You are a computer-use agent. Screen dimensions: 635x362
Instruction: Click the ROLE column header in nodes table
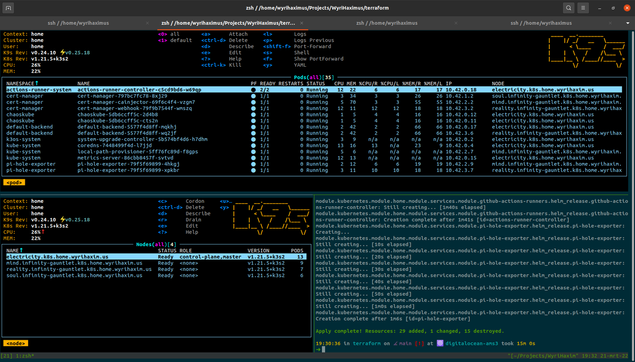(185, 251)
